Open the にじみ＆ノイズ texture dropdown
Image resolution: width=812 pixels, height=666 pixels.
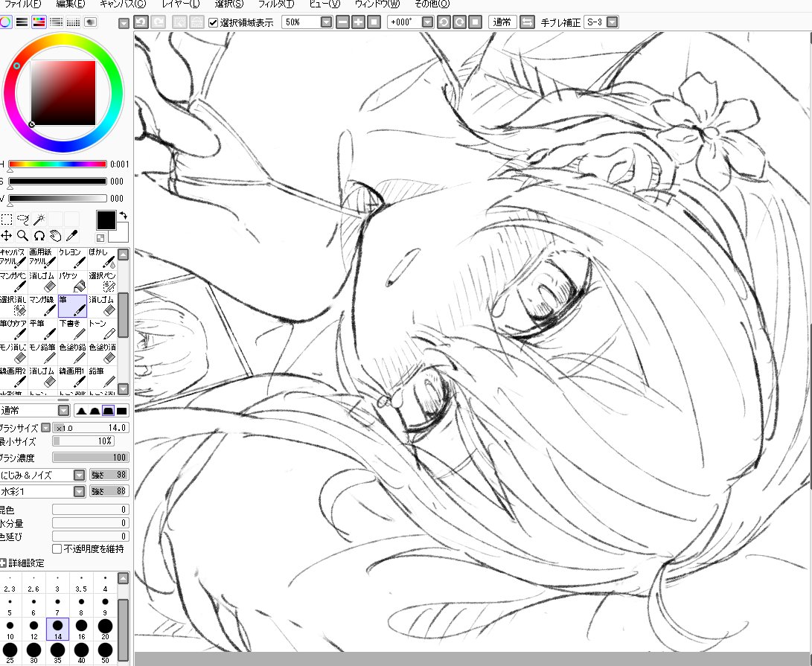[x=77, y=474]
